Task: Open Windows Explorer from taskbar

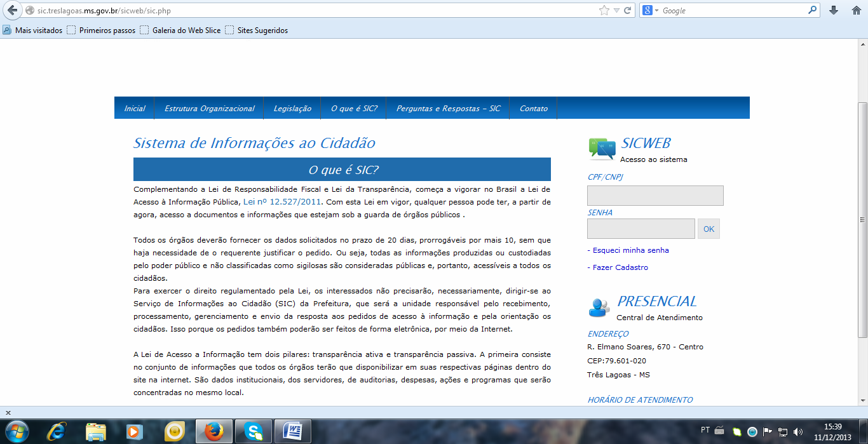Action: click(96, 432)
